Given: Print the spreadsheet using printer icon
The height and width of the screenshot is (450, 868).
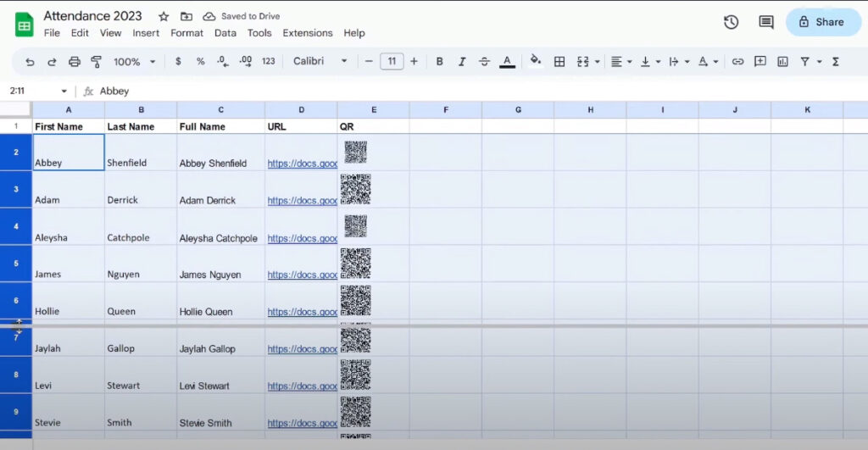Looking at the screenshot, I should click(75, 61).
